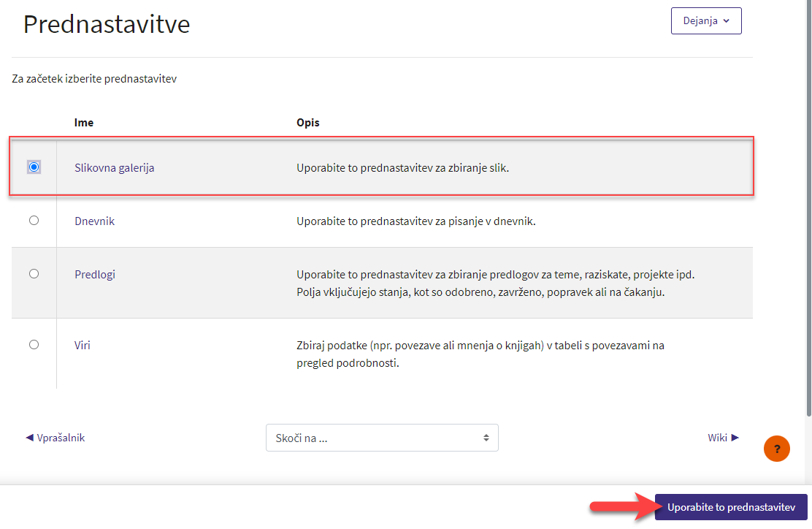Screen dimensions: 812x529
Task: Open the Predlogi preset link
Action: point(95,275)
